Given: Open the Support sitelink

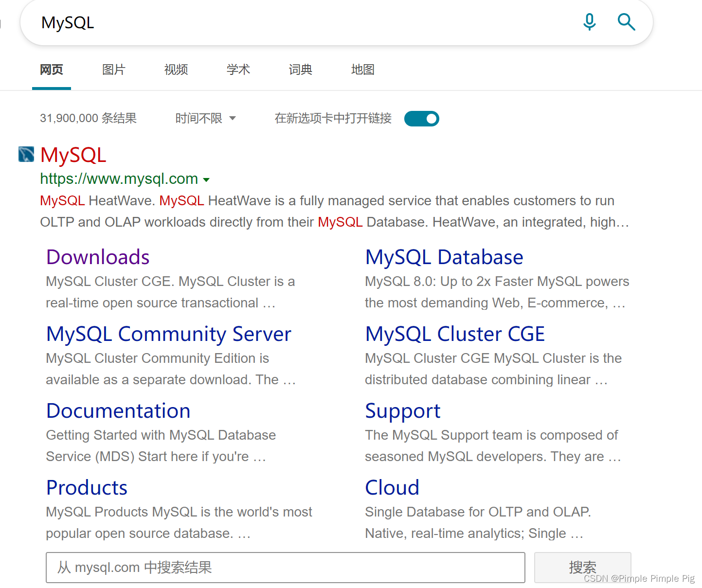Looking at the screenshot, I should point(403,411).
